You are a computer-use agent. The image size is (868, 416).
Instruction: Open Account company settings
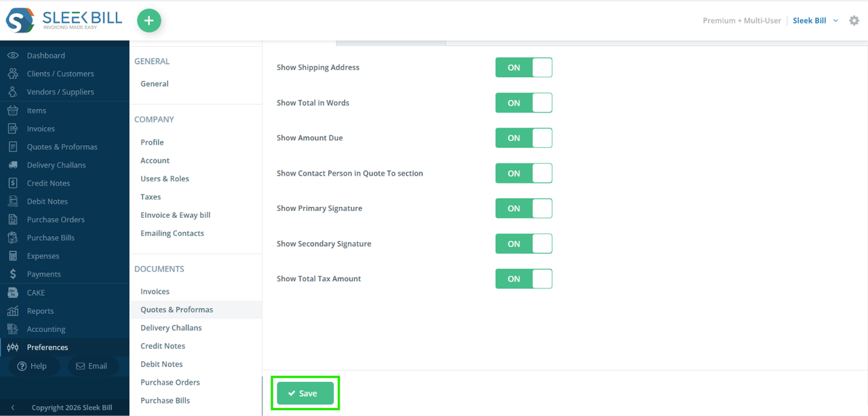coord(155,160)
